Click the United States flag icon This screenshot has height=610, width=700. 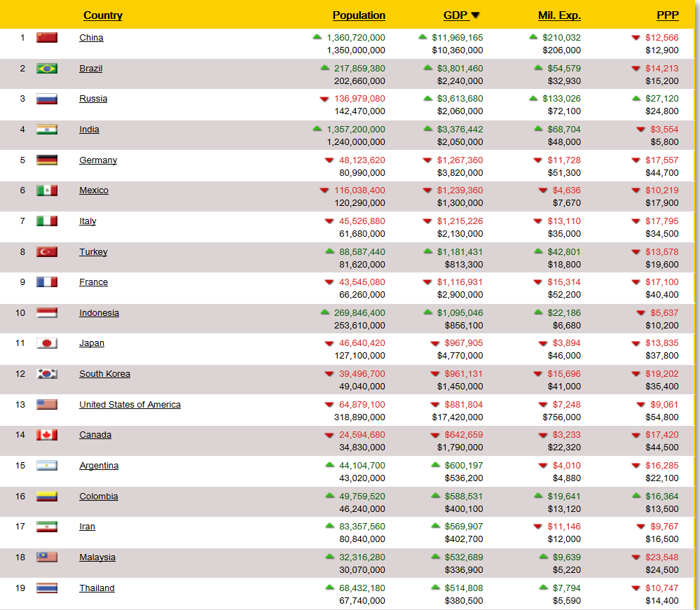pos(47,404)
